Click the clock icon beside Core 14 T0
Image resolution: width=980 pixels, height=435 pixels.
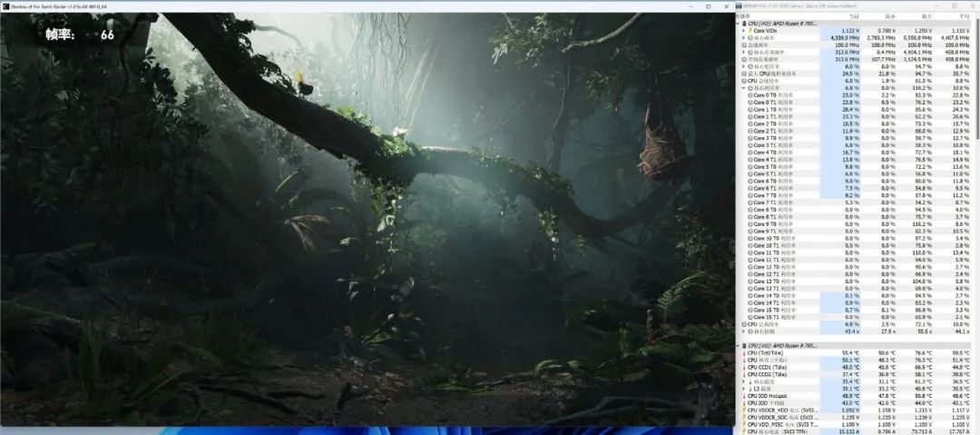coord(750,295)
